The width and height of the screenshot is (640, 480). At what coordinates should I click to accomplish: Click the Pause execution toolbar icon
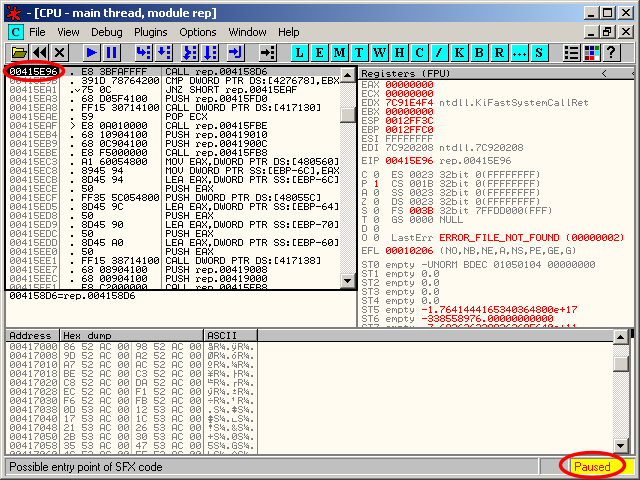(112, 52)
